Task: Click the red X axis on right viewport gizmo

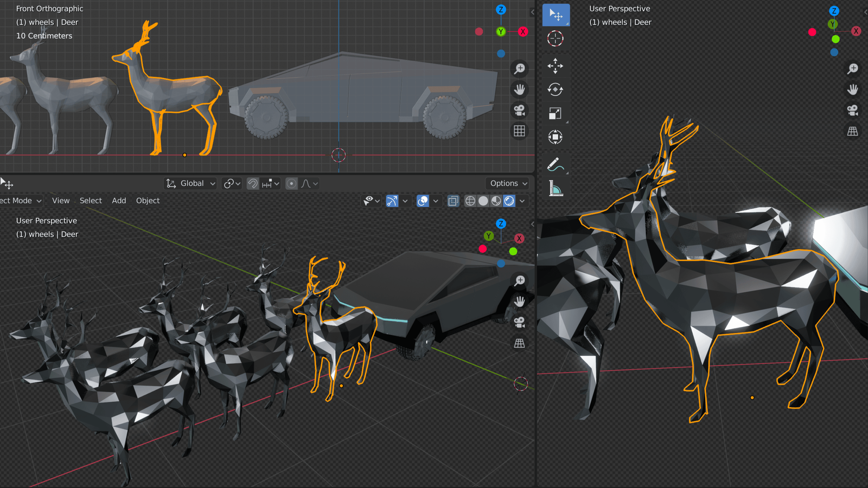Action: click(856, 31)
